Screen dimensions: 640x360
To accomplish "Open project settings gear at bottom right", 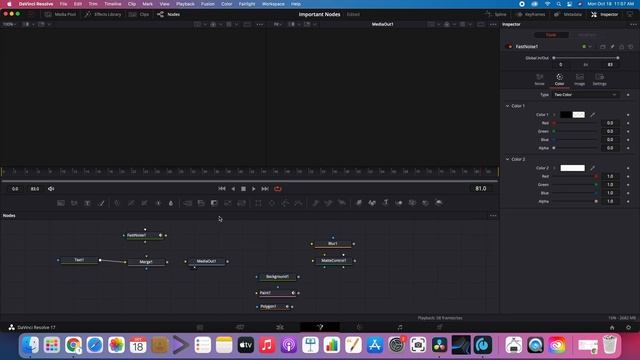I will tap(629, 327).
